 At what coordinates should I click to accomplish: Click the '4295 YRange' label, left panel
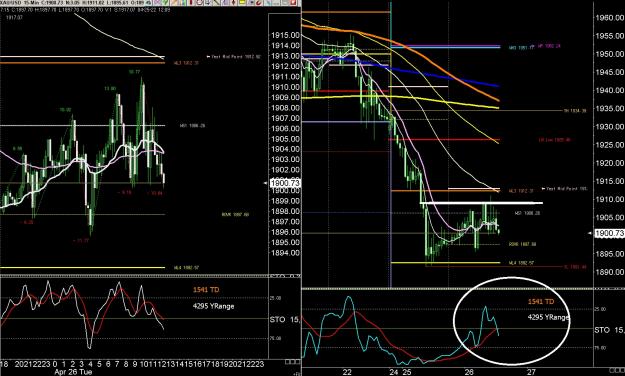point(213,306)
